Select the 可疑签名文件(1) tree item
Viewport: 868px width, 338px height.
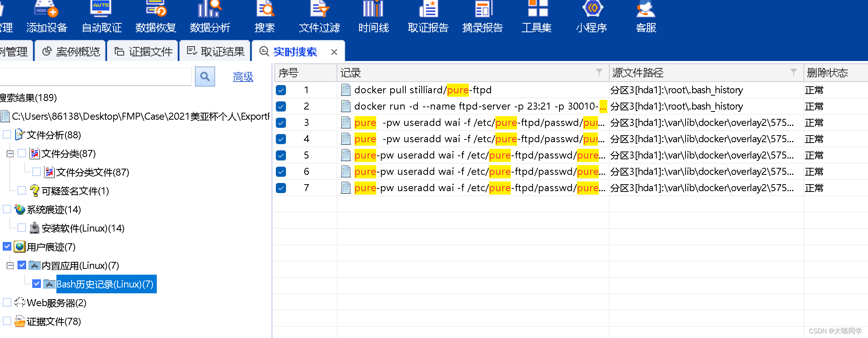pyautogui.click(x=75, y=191)
